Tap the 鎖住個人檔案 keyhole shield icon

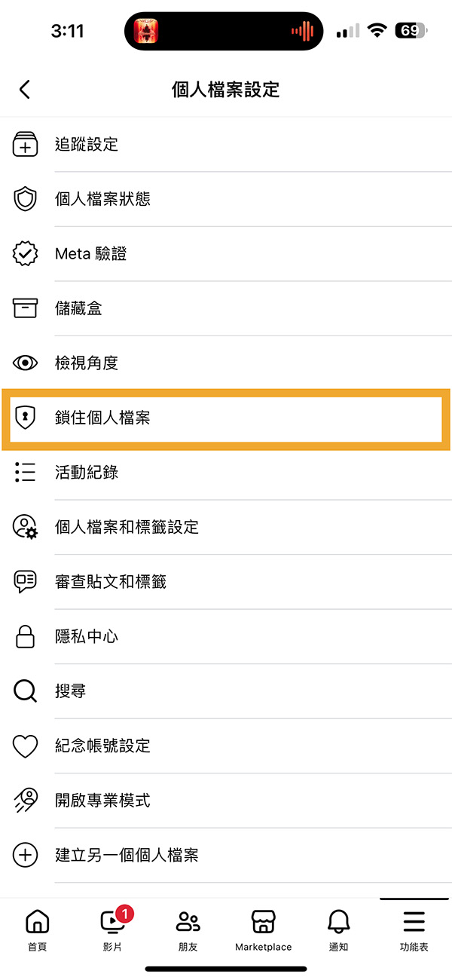[25, 417]
